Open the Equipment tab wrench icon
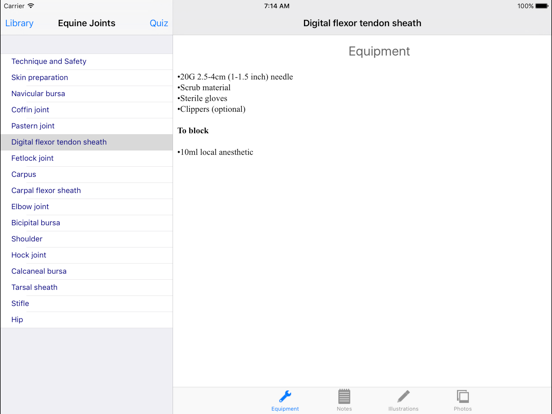Screen dimensions: 552x414 (x=285, y=400)
